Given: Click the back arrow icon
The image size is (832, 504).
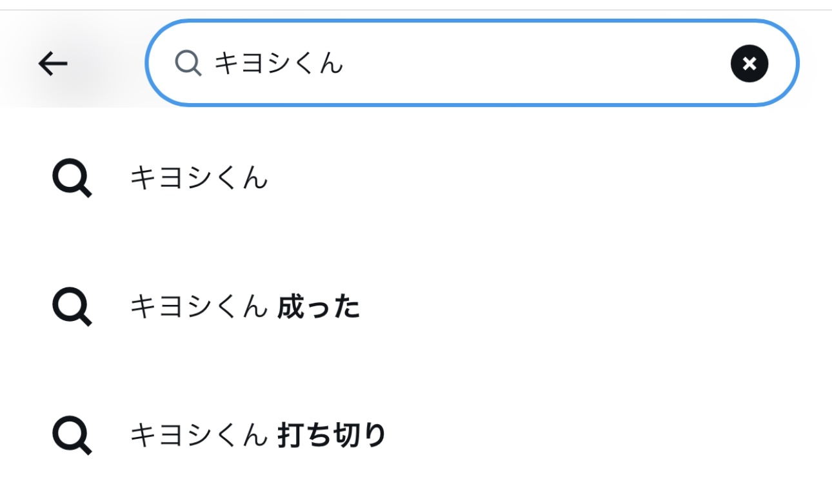Looking at the screenshot, I should (53, 63).
